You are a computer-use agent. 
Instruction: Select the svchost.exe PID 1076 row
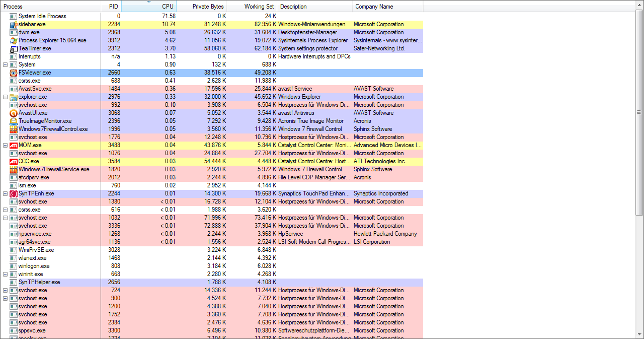pyautogui.click(x=211, y=153)
